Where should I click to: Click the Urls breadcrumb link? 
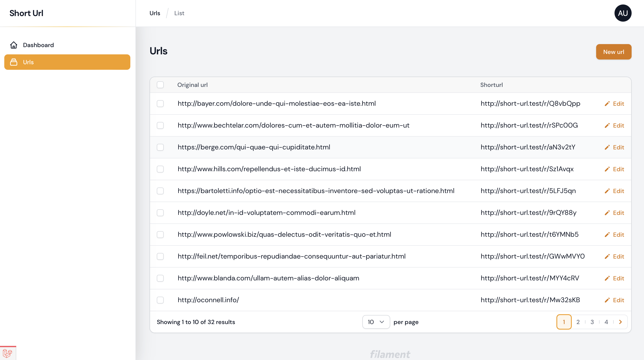pyautogui.click(x=155, y=13)
